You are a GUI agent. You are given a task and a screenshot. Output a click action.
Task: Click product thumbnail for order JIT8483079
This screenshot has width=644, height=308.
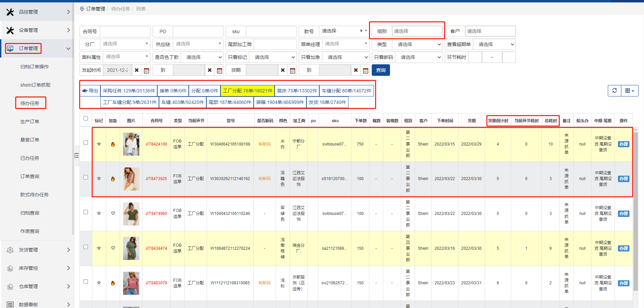(x=131, y=283)
